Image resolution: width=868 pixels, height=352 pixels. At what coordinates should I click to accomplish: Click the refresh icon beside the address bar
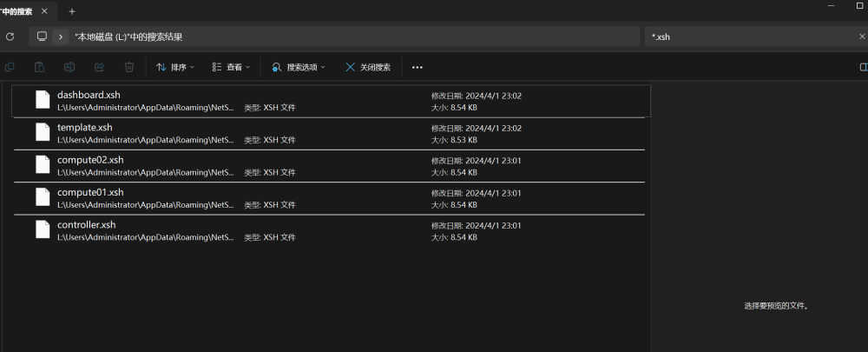point(10,37)
